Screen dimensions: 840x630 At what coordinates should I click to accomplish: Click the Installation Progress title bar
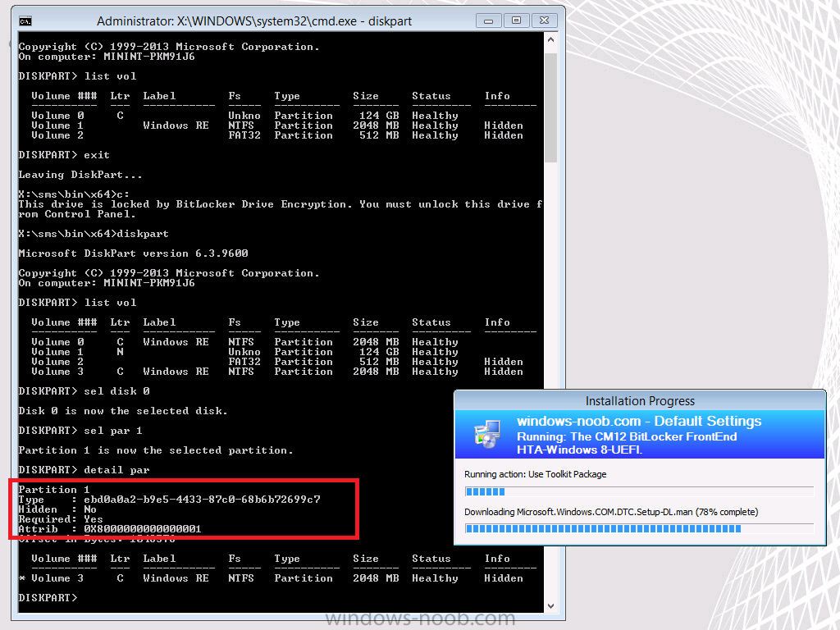pyautogui.click(x=640, y=400)
